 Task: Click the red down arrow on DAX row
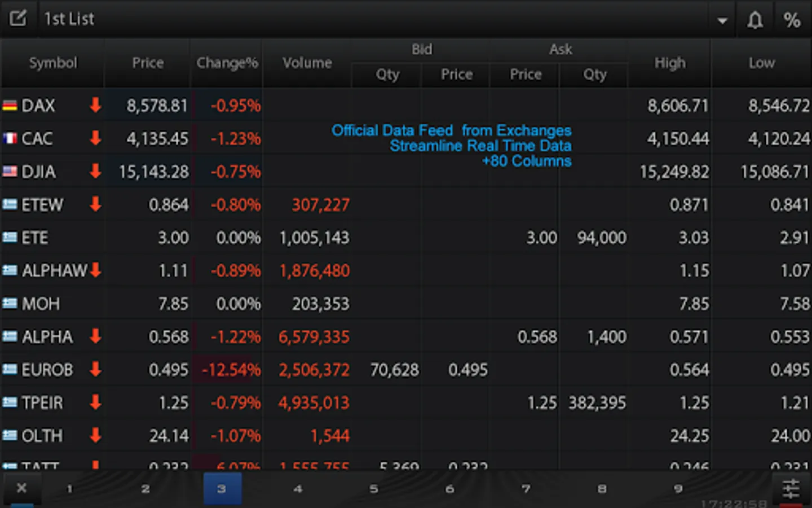(95, 104)
